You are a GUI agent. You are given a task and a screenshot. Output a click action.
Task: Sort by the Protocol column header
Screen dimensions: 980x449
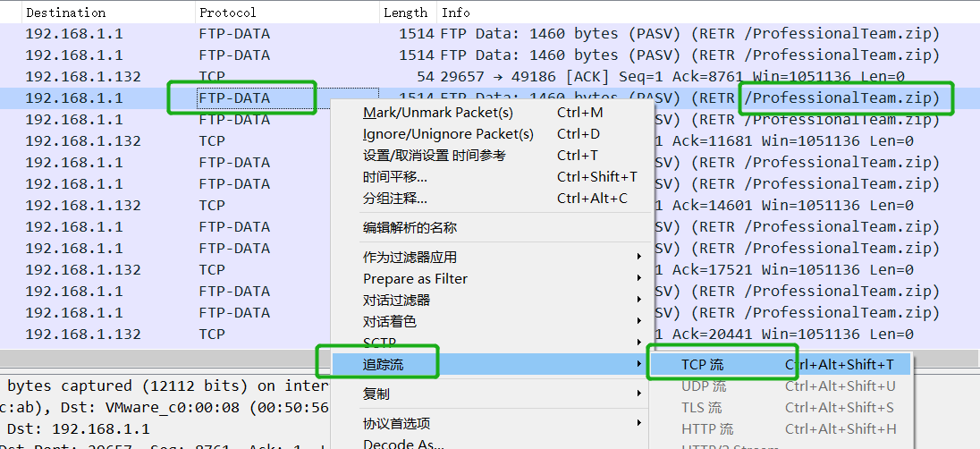[287, 13]
